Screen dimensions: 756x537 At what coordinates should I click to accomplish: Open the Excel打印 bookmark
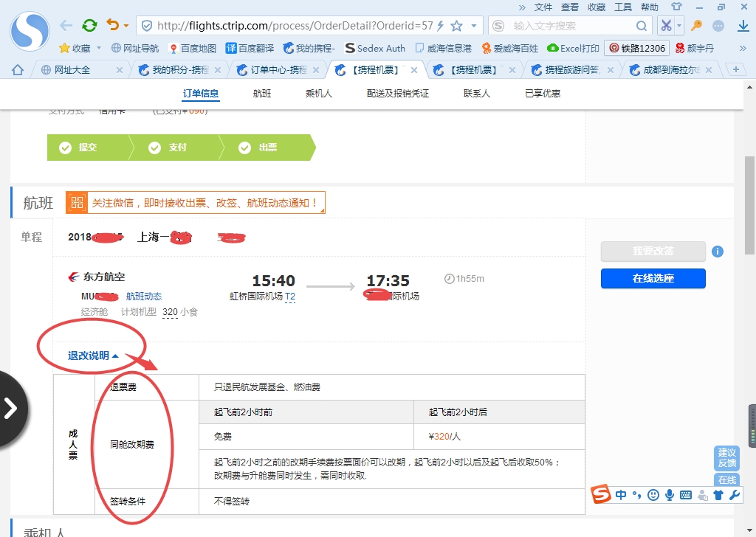(x=573, y=48)
